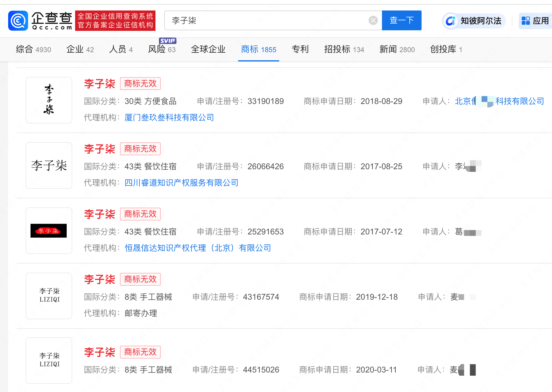The width and height of the screenshot is (552, 392).
Task: Click application date 2017-08-25
Action: point(381,167)
